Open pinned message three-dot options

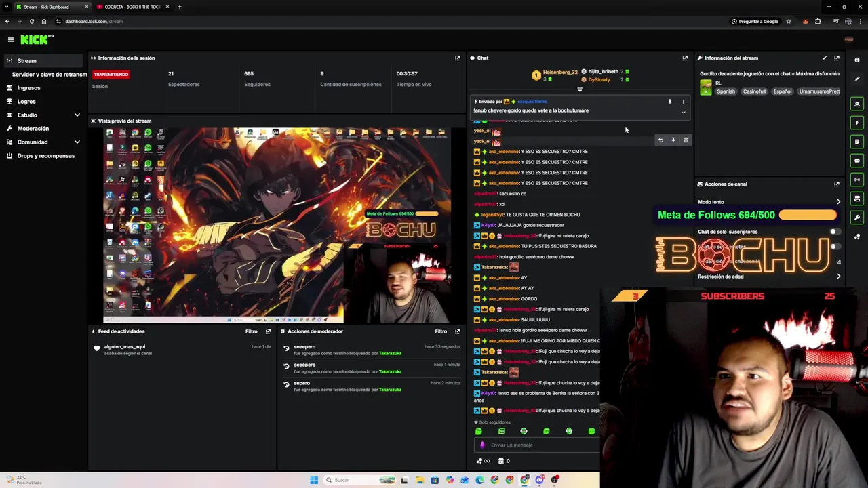[x=683, y=102]
